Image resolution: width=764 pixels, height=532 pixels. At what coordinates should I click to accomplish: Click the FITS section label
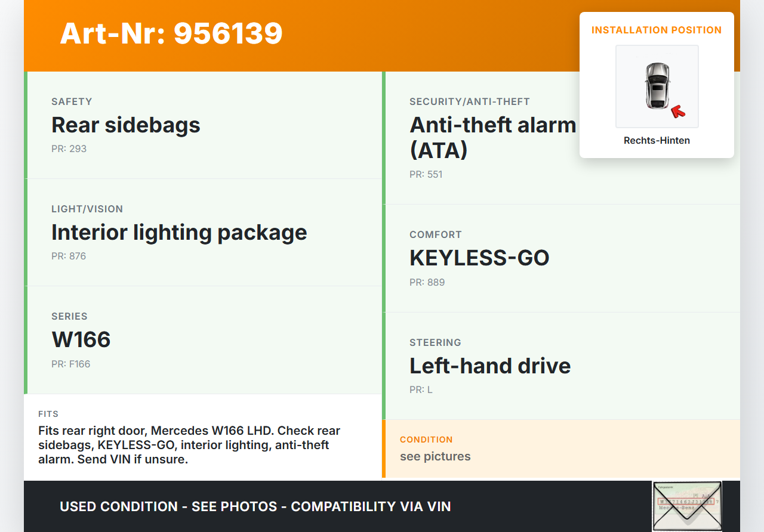pyautogui.click(x=48, y=414)
